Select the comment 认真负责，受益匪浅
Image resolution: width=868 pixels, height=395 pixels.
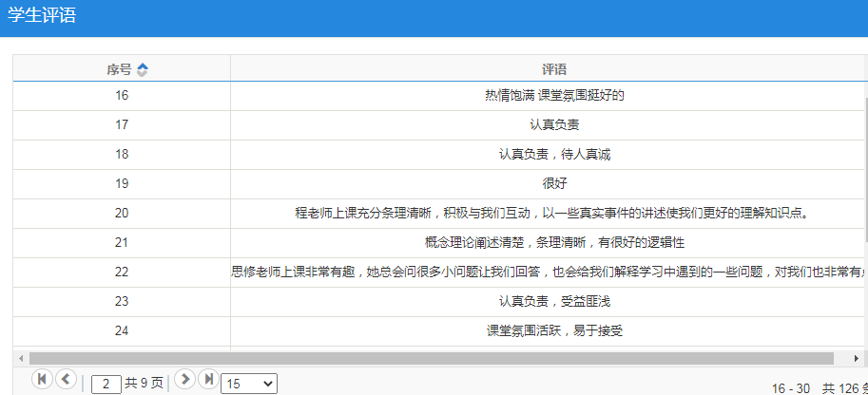tap(553, 301)
